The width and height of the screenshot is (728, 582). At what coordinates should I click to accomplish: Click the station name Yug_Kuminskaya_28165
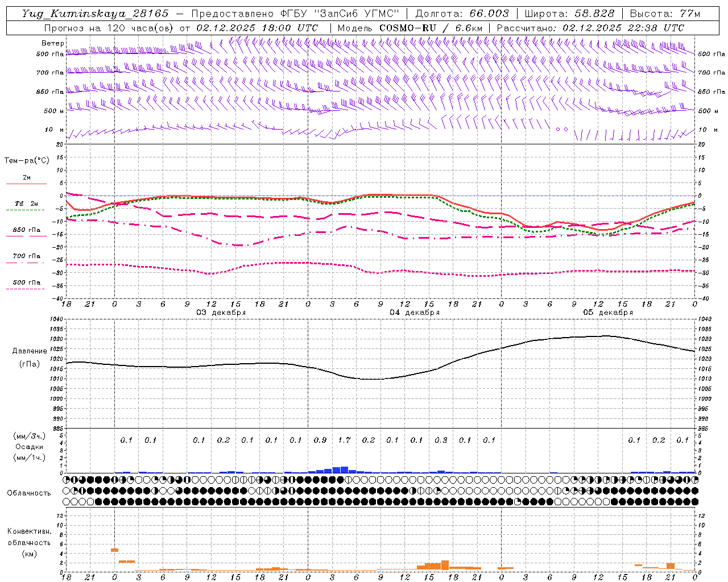click(95, 14)
